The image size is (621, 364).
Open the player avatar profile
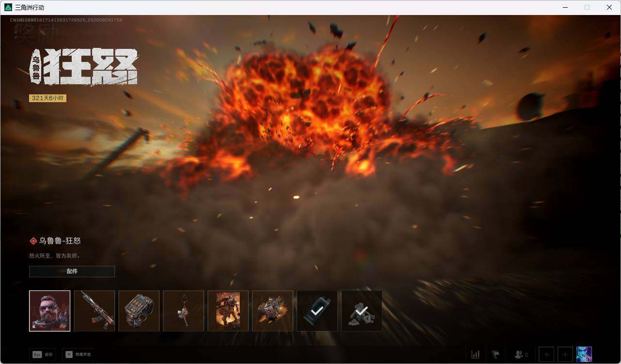[x=584, y=354]
